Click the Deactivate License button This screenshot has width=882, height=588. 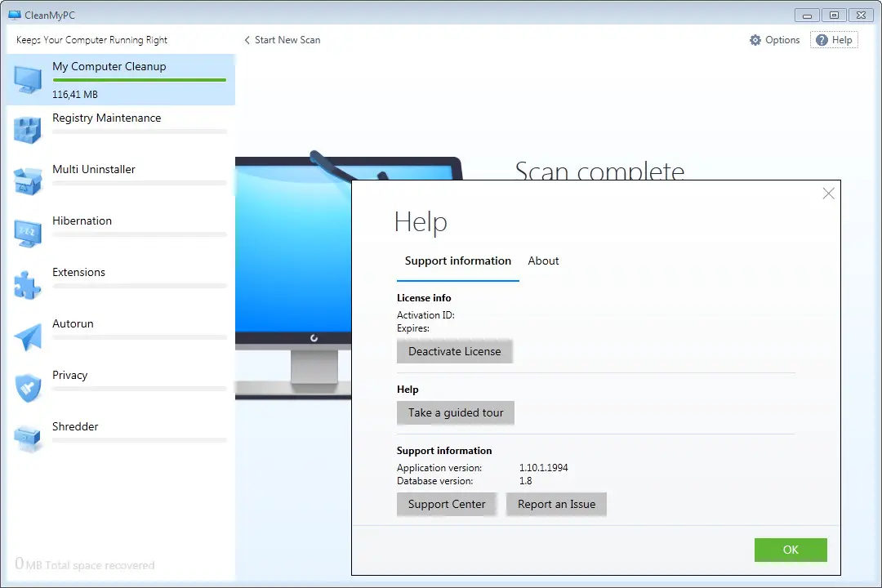click(455, 351)
